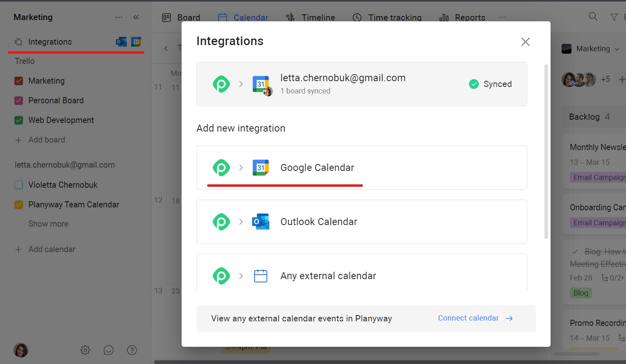Open the Reports tab

462,17
